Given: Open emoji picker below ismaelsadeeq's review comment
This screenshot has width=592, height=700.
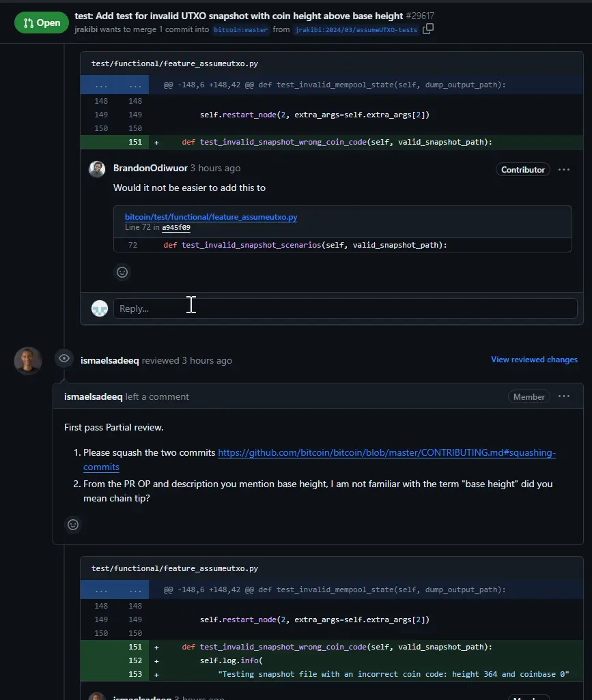Looking at the screenshot, I should [73, 525].
